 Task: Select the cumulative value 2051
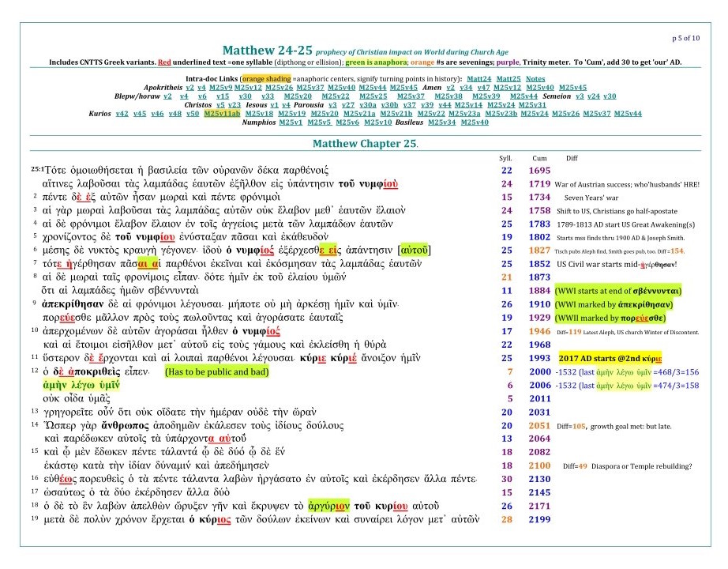click(539, 426)
